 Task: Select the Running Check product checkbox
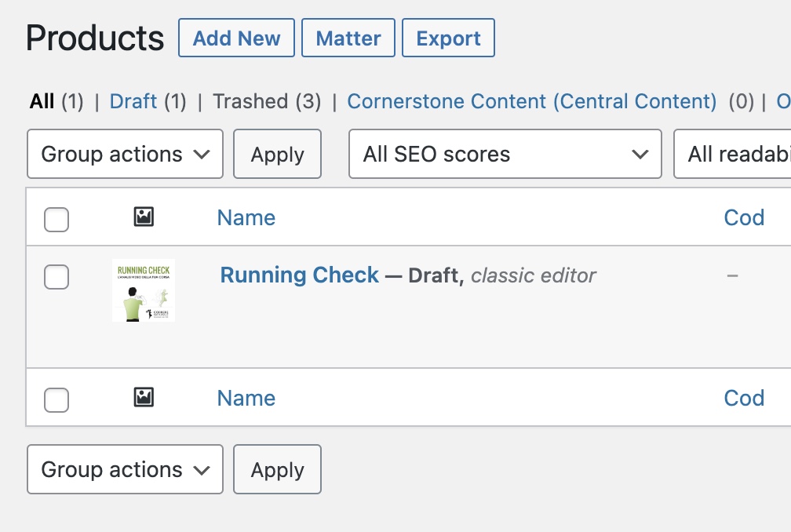[56, 277]
